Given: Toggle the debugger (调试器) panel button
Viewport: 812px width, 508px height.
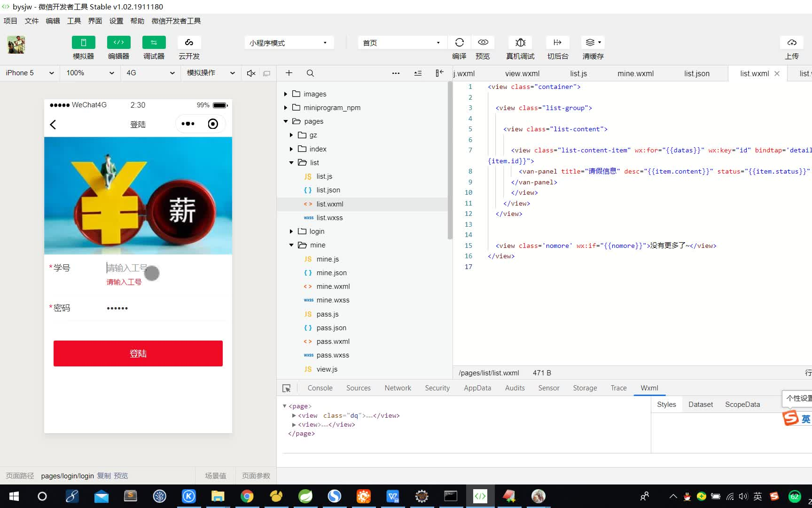Looking at the screenshot, I should click(x=154, y=42).
